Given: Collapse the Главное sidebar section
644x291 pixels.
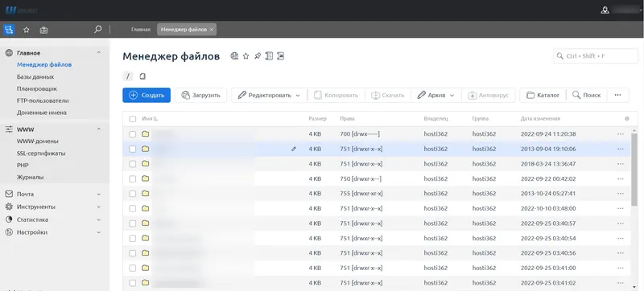Looking at the screenshot, I should coord(98,52).
